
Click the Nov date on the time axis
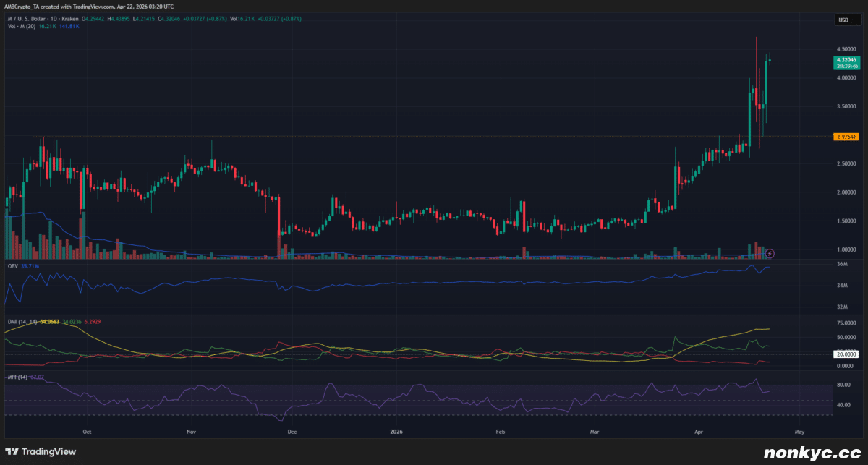coord(191,432)
